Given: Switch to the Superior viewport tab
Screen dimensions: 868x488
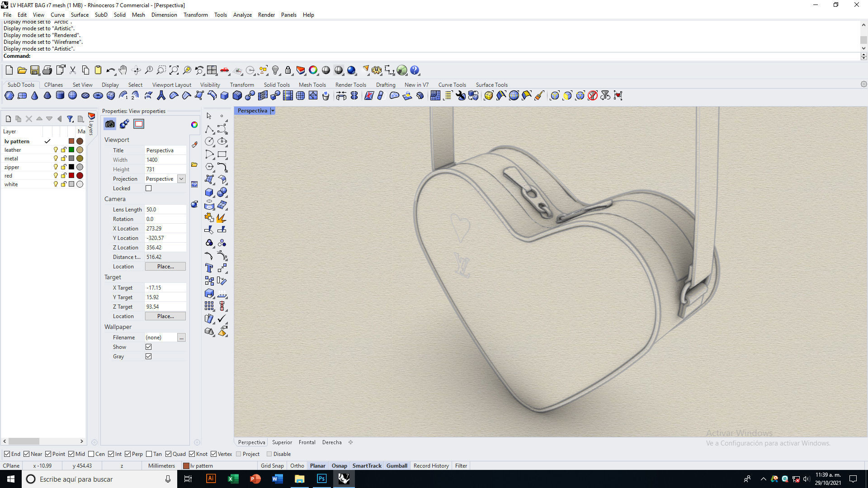Looking at the screenshot, I should coord(282,442).
